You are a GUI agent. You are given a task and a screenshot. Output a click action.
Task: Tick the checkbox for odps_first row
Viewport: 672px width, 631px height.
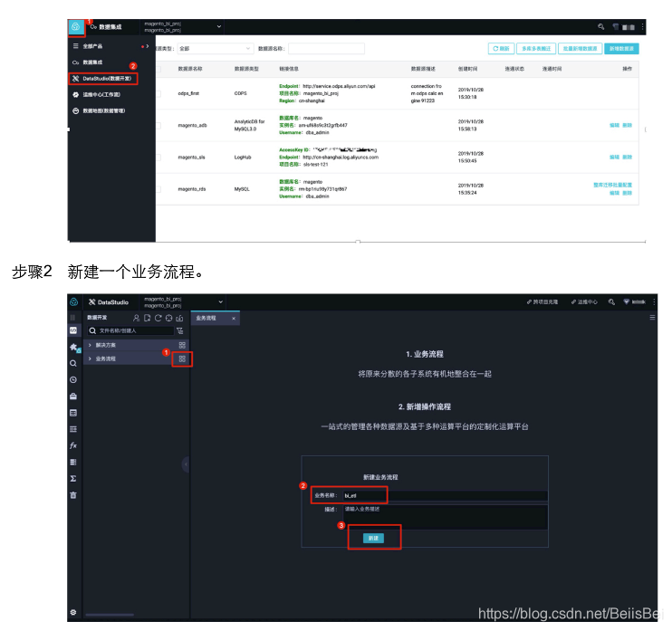click(x=158, y=93)
